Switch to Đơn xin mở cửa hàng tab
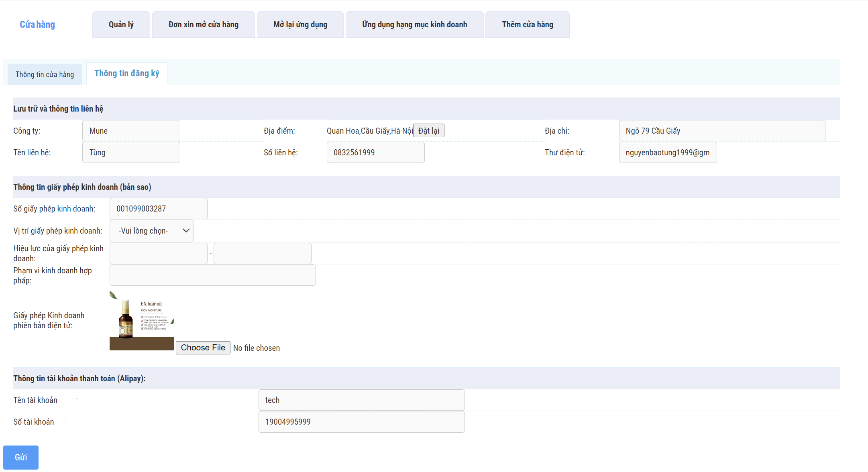Image resolution: width=868 pixels, height=472 pixels. tap(203, 24)
